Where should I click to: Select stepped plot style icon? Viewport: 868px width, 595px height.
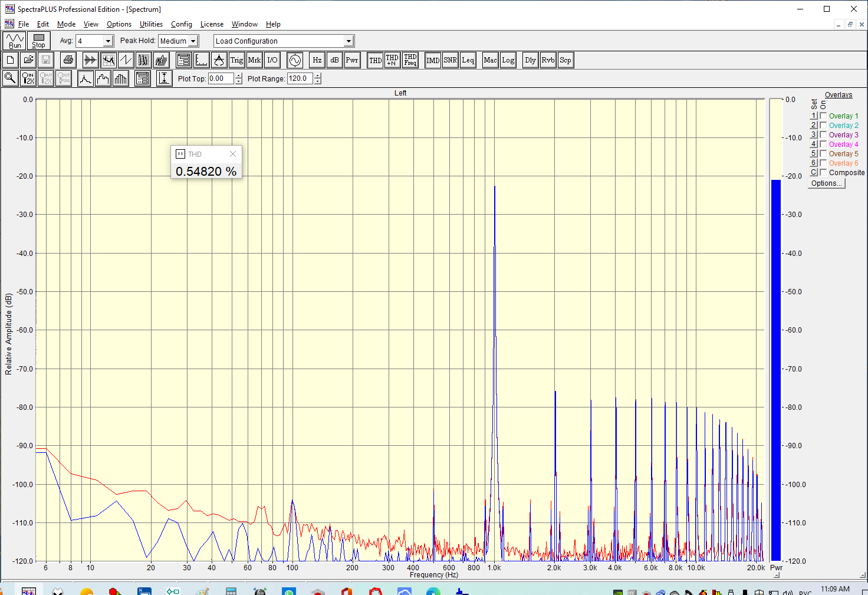click(x=103, y=78)
